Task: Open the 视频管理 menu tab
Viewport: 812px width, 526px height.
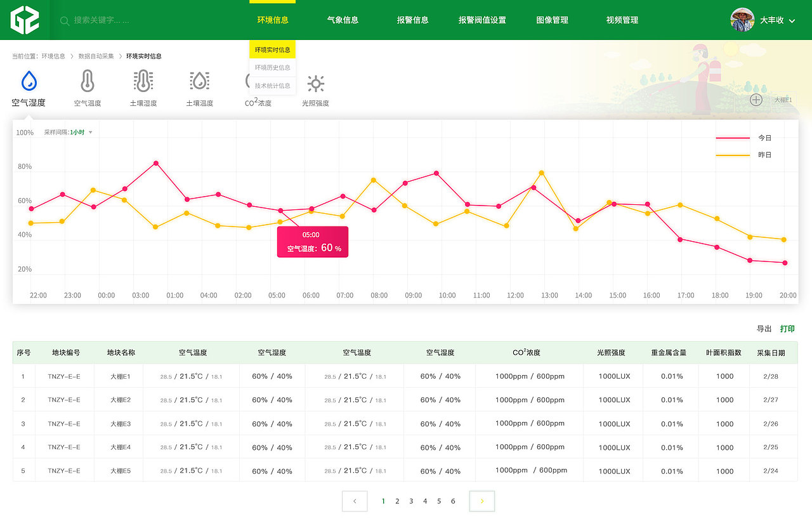Action: (x=622, y=20)
